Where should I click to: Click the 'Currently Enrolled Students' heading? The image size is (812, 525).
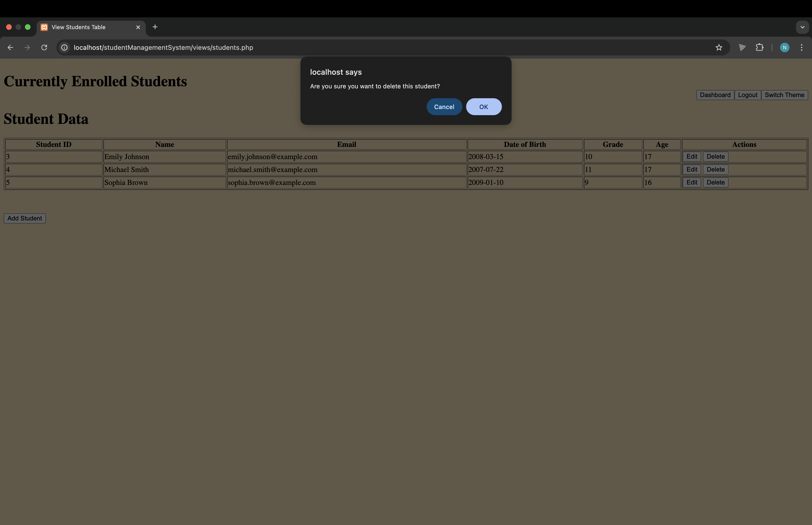95,82
